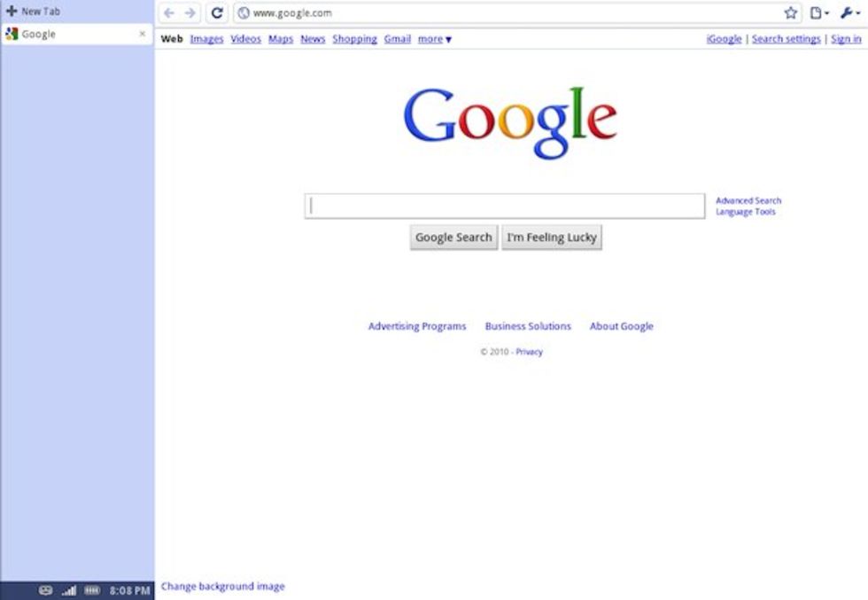Screen dimensions: 868x600
Task: Open the wrench settings menu
Action: 849,12
